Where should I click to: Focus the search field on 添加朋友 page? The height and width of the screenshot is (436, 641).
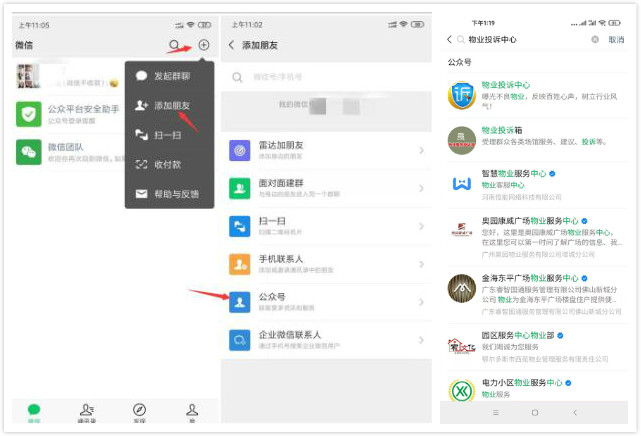(326, 77)
